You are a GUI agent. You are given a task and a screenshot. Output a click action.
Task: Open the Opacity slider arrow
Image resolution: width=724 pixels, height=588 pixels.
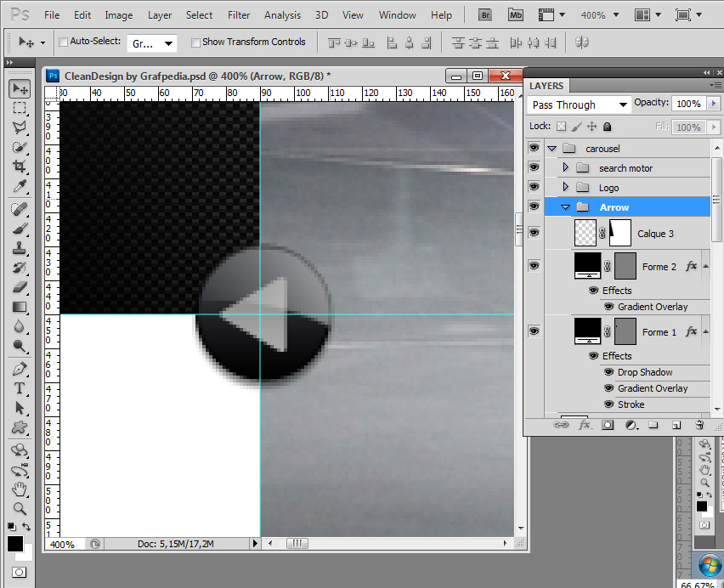(x=714, y=104)
